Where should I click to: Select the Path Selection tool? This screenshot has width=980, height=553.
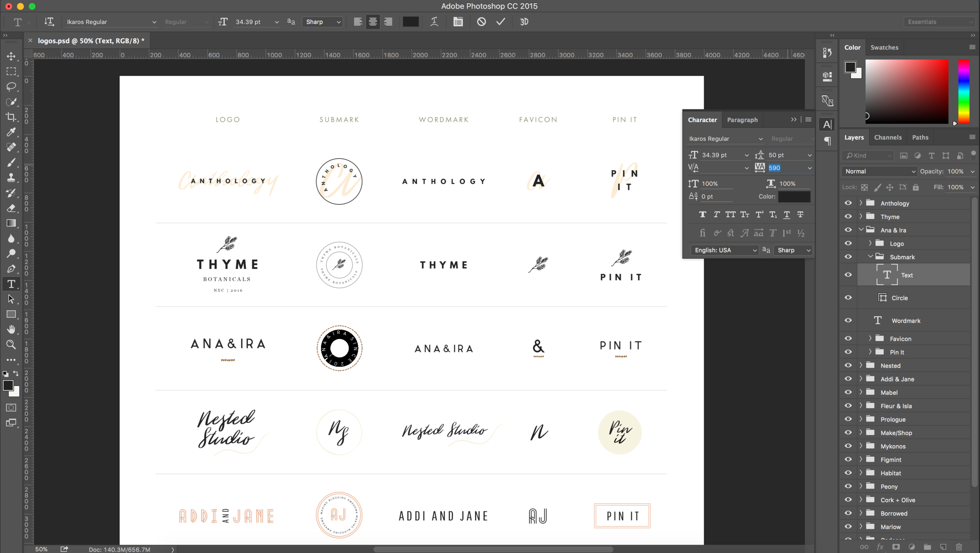[11, 299]
